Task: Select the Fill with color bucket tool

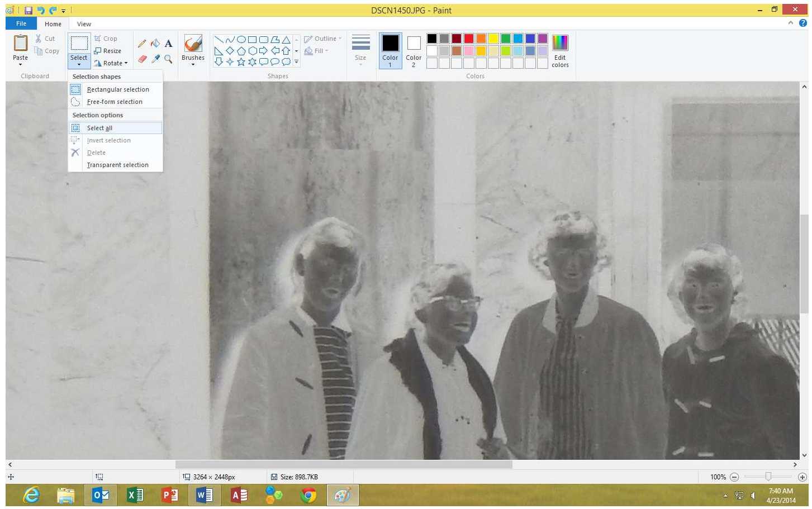Action: [155, 44]
